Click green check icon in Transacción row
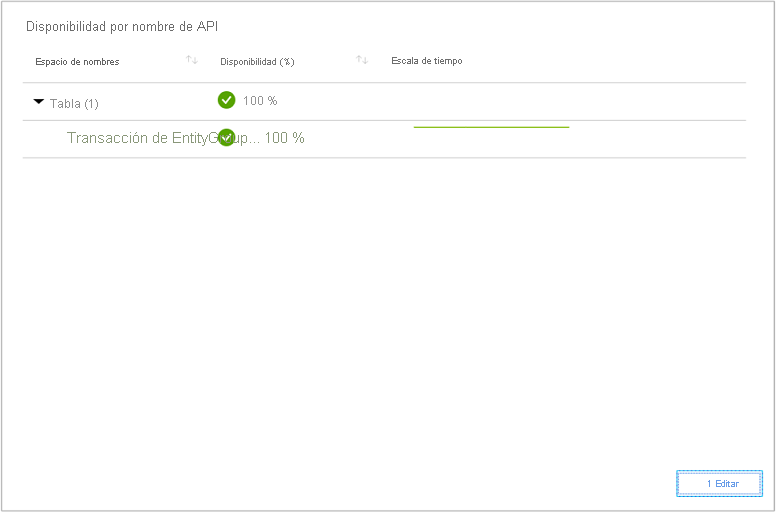776x512 pixels. click(226, 138)
